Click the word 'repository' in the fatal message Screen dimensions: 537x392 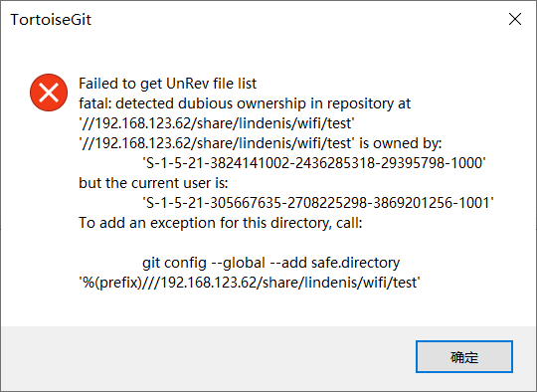click(x=360, y=103)
